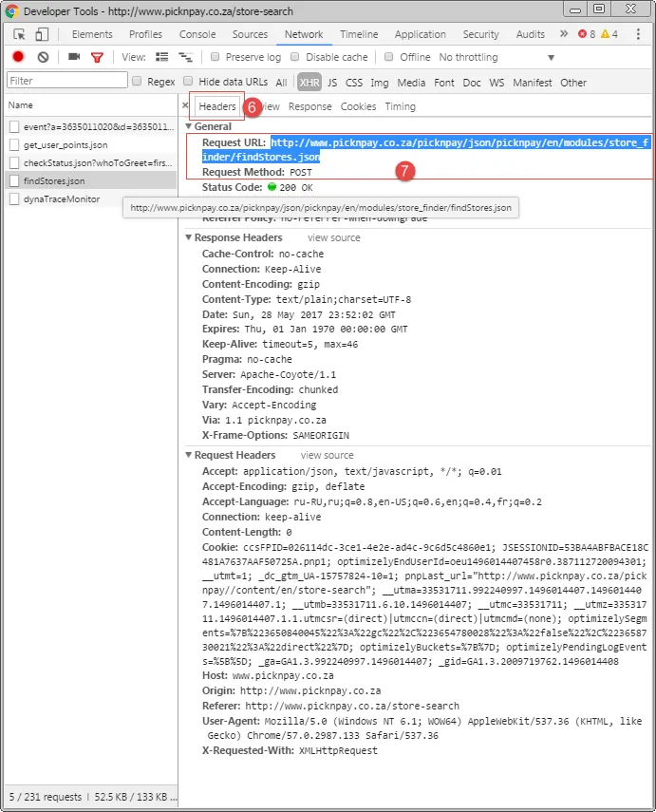Enable the Preserve log checkbox
656x812 pixels.
point(215,56)
